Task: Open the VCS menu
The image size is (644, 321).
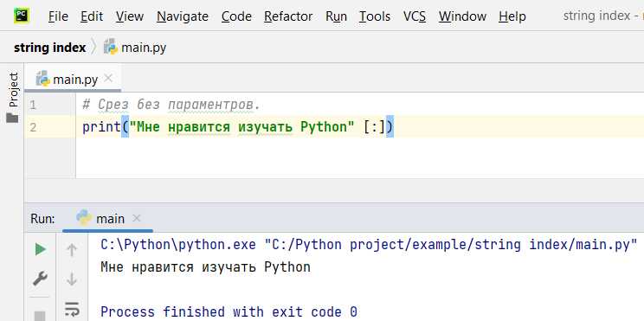Action: point(415,16)
